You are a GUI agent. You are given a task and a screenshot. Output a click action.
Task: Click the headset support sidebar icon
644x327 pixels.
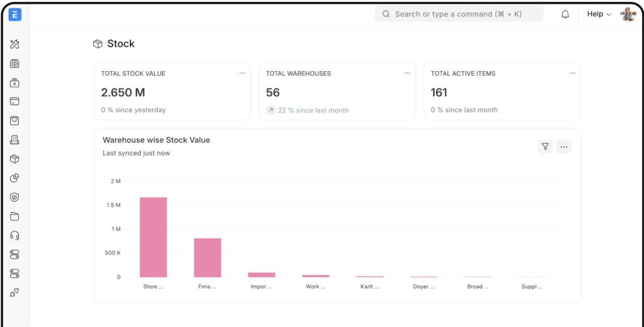[15, 235]
